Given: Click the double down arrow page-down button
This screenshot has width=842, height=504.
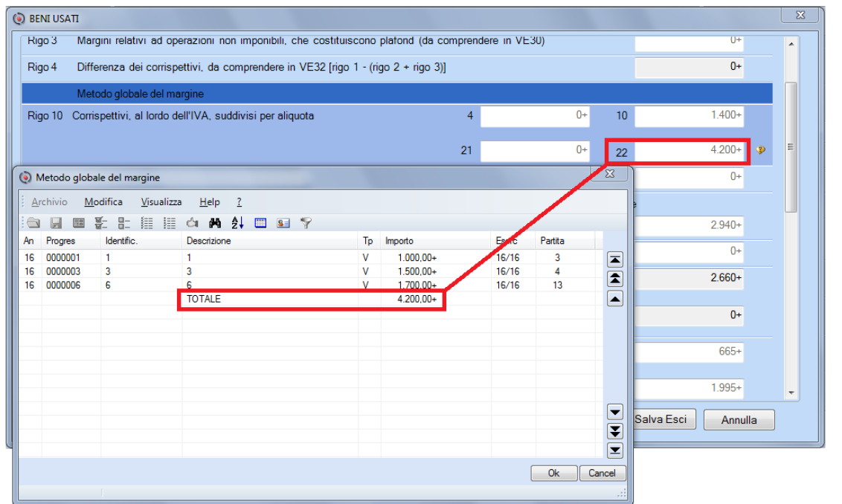Looking at the screenshot, I should 615,431.
